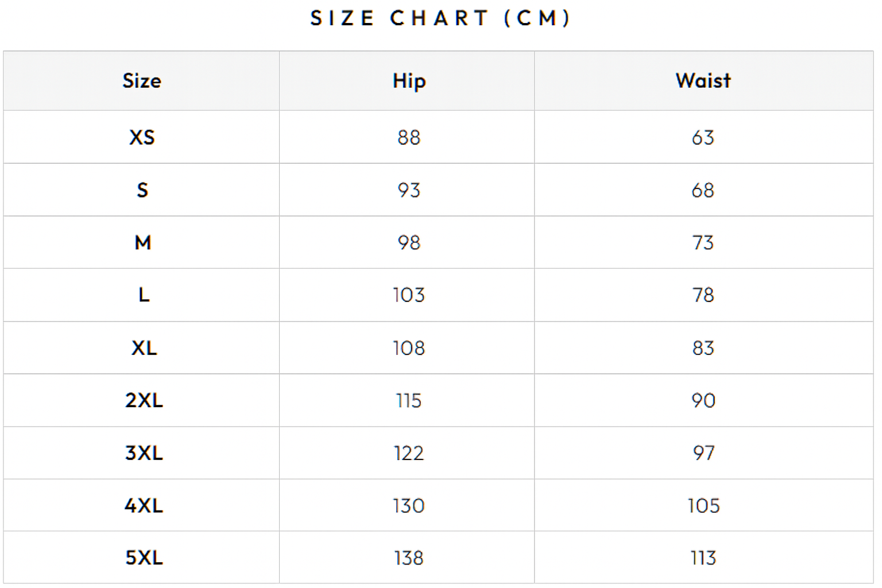The width and height of the screenshot is (882, 588).
Task: Select the M size row label
Action: tap(143, 242)
